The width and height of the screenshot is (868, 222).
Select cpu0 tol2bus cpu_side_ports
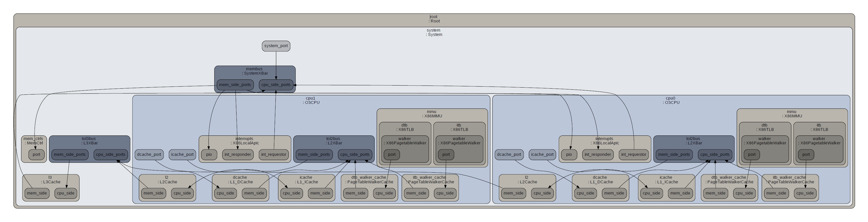(715, 155)
